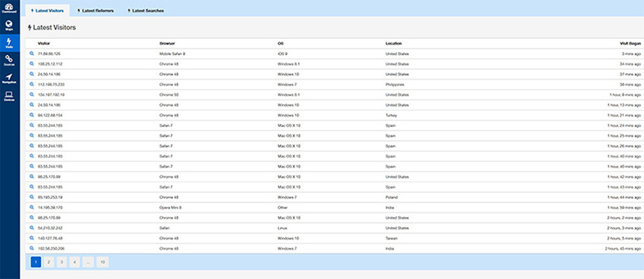
Task: Switch to the Latest Searches tab
Action: [x=145, y=11]
